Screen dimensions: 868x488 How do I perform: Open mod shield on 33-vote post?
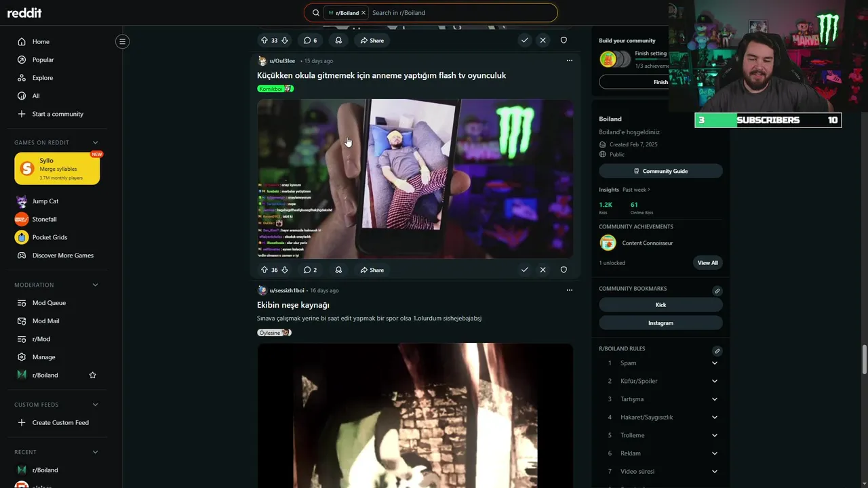coord(564,41)
